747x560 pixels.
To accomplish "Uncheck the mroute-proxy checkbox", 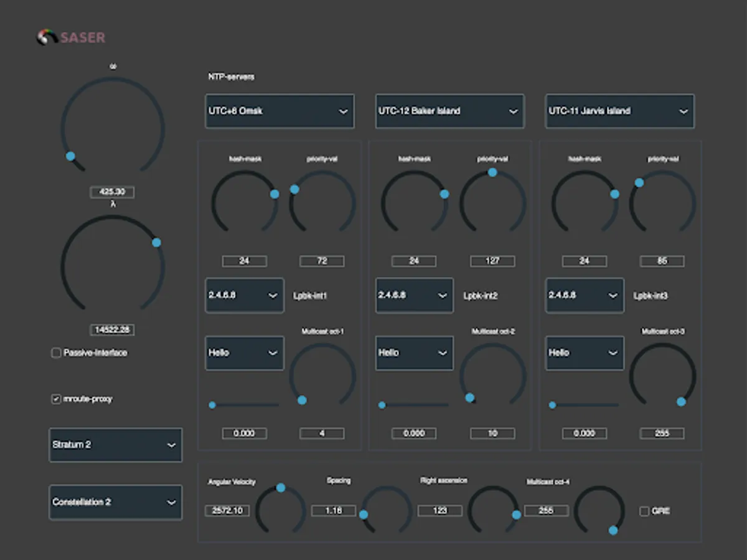I will [x=56, y=399].
